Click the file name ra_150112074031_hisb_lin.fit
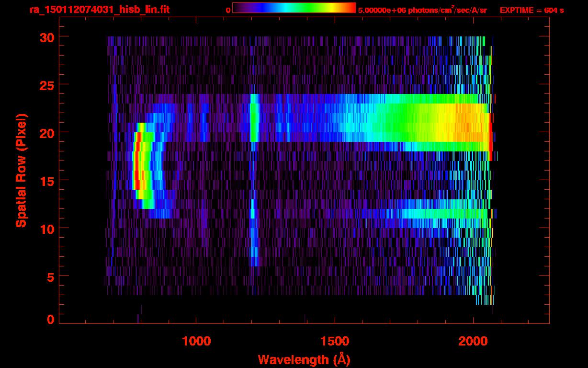Screen dimensions: 588x368 click(99, 10)
